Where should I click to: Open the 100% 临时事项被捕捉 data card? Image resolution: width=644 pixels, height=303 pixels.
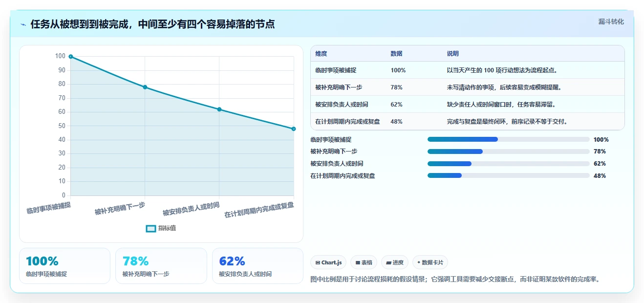64,266
